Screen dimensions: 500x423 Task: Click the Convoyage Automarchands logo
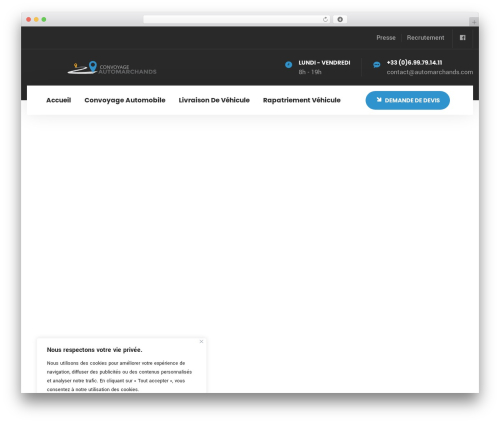(112, 68)
